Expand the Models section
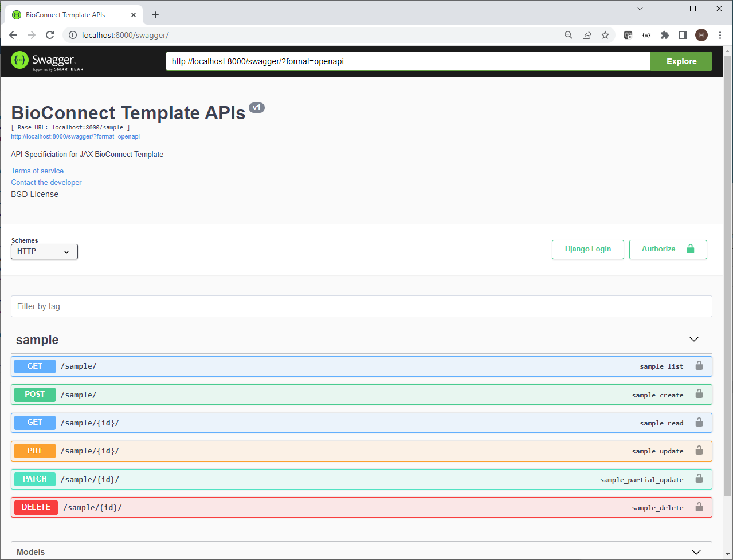This screenshot has width=733, height=560. click(696, 551)
